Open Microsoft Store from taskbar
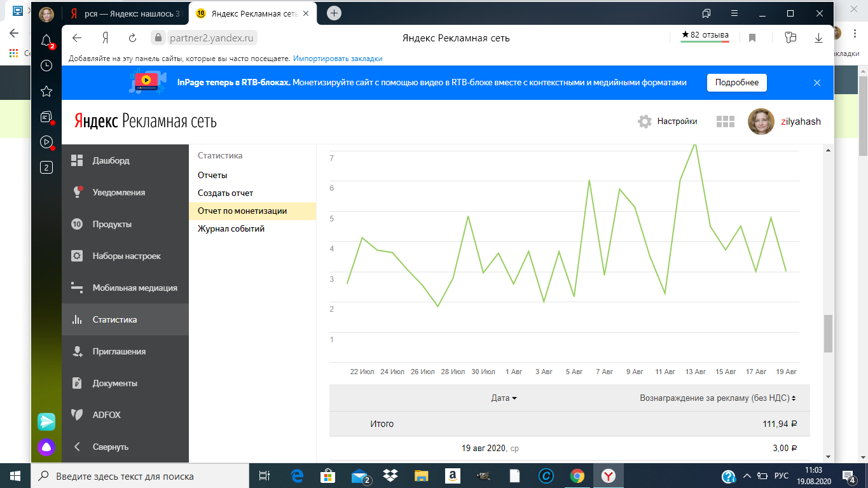This screenshot has width=868, height=488. pos(328,476)
